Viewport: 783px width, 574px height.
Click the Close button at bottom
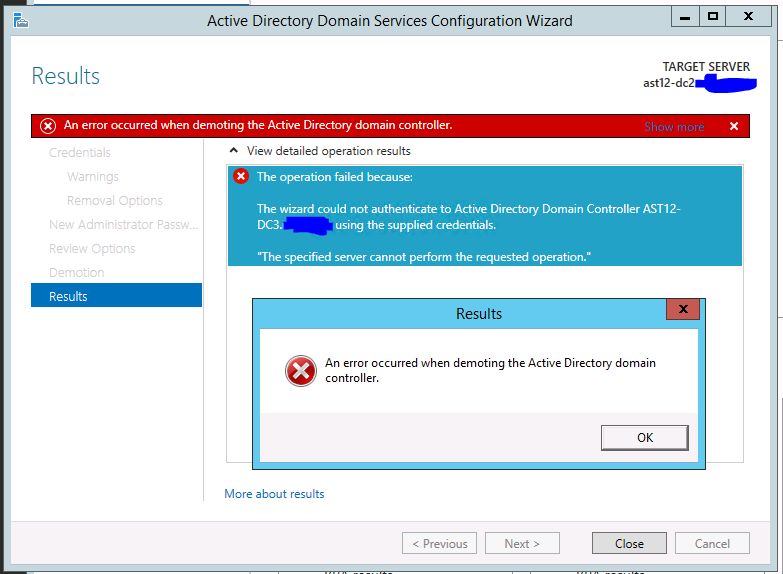coord(629,543)
